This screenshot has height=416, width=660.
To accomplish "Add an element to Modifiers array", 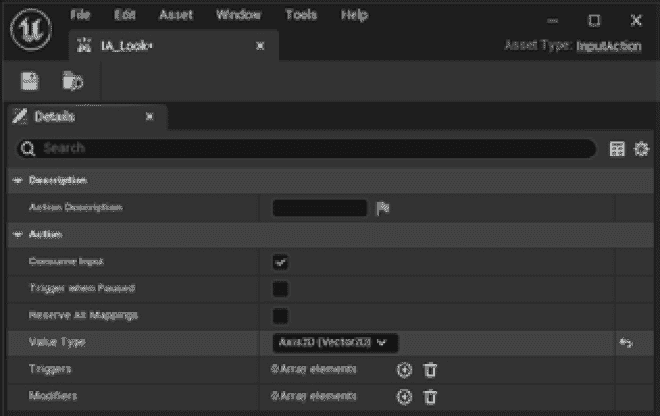I will click(404, 397).
